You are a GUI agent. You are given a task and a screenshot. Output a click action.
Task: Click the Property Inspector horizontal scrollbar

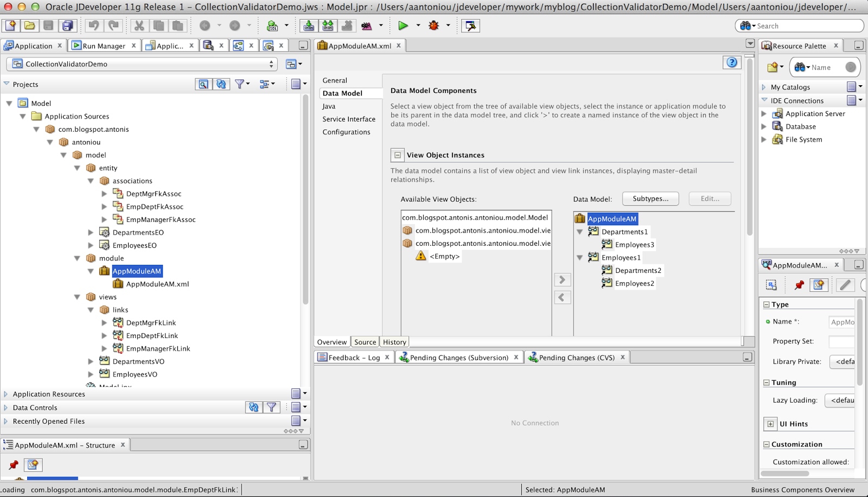pos(785,473)
